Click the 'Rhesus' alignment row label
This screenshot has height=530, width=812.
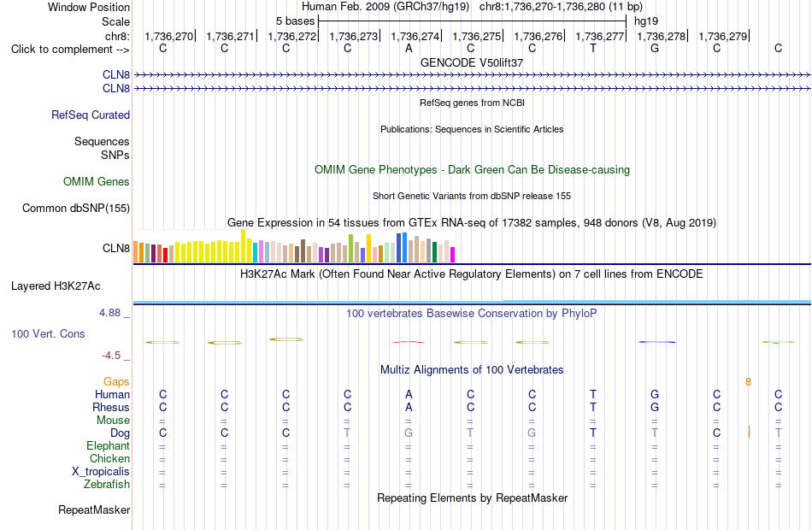pos(111,408)
